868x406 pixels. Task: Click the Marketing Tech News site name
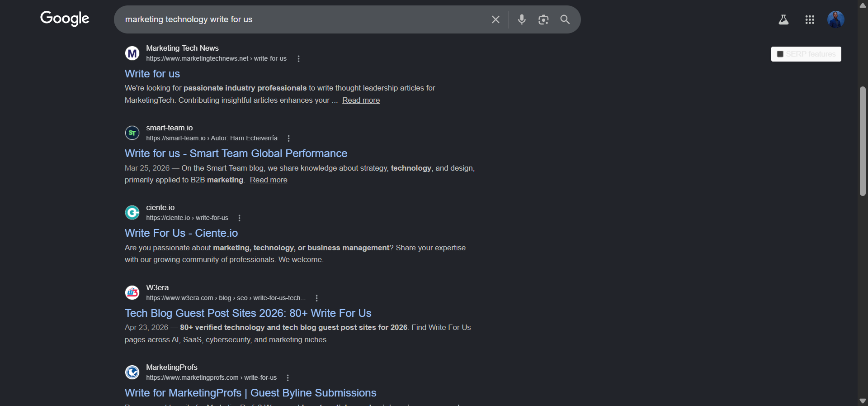coord(182,48)
